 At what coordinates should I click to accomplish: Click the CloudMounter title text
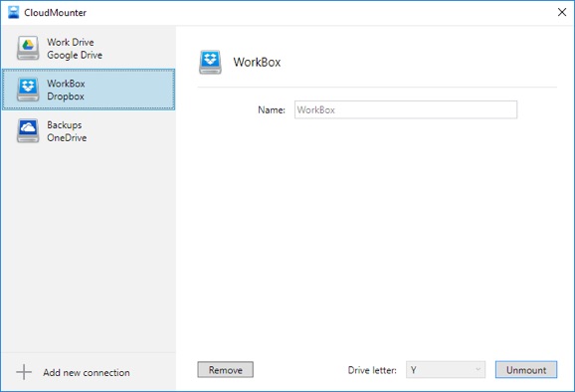click(56, 13)
